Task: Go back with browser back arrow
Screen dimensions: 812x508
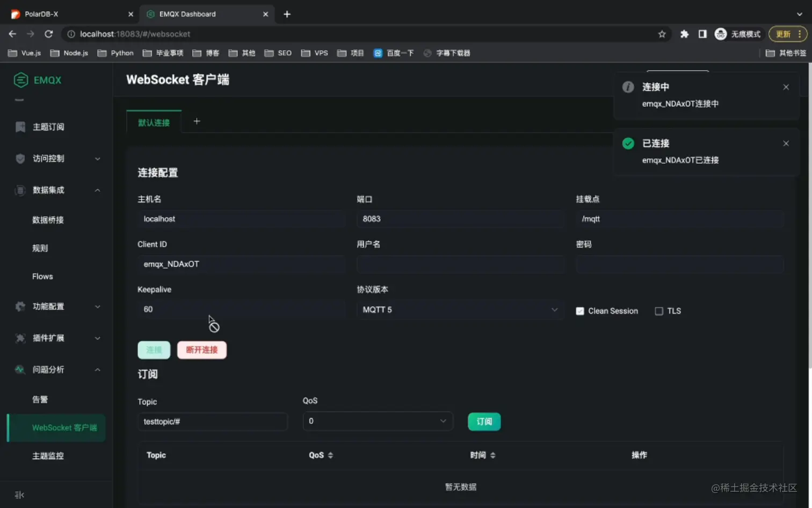Action: [12, 34]
